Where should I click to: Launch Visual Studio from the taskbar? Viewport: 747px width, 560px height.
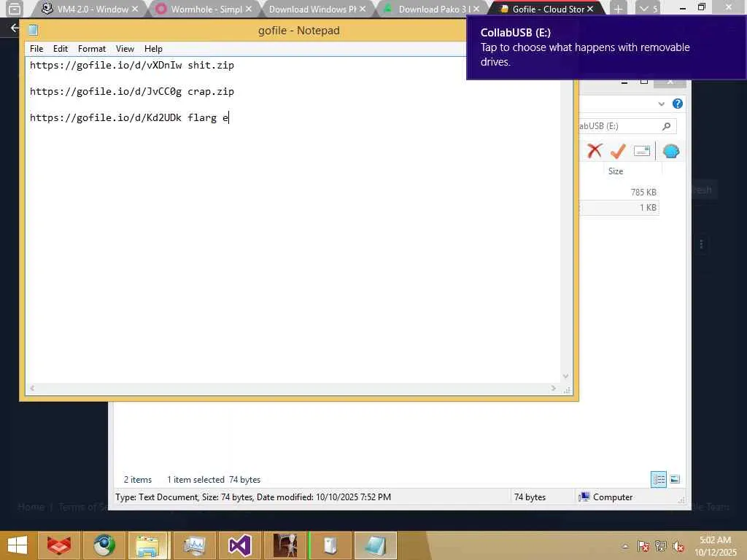(x=239, y=545)
